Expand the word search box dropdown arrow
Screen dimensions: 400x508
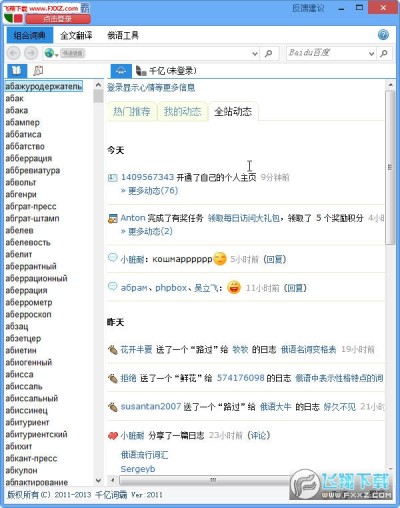(255, 53)
